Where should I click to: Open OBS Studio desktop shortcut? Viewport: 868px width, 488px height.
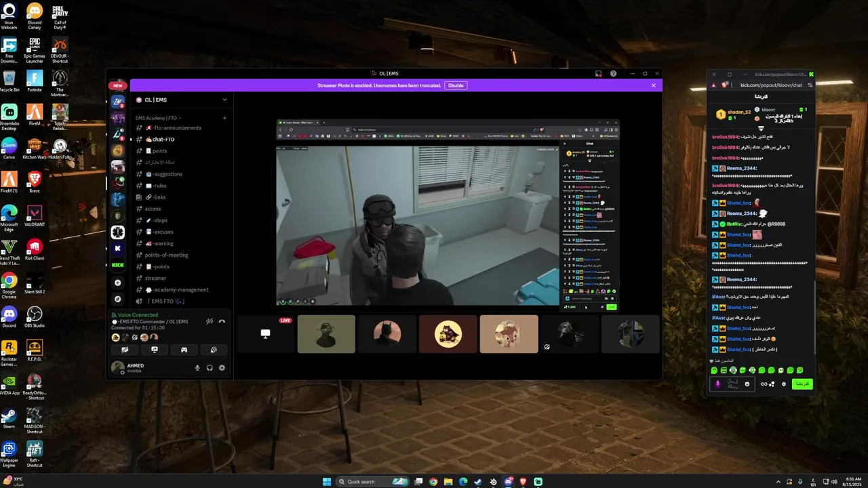(35, 317)
